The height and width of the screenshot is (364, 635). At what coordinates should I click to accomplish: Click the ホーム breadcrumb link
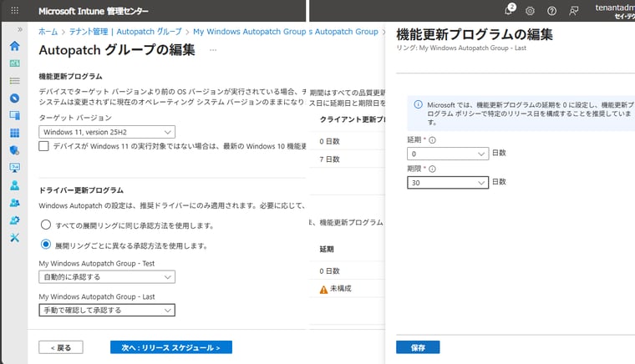pyautogui.click(x=48, y=32)
